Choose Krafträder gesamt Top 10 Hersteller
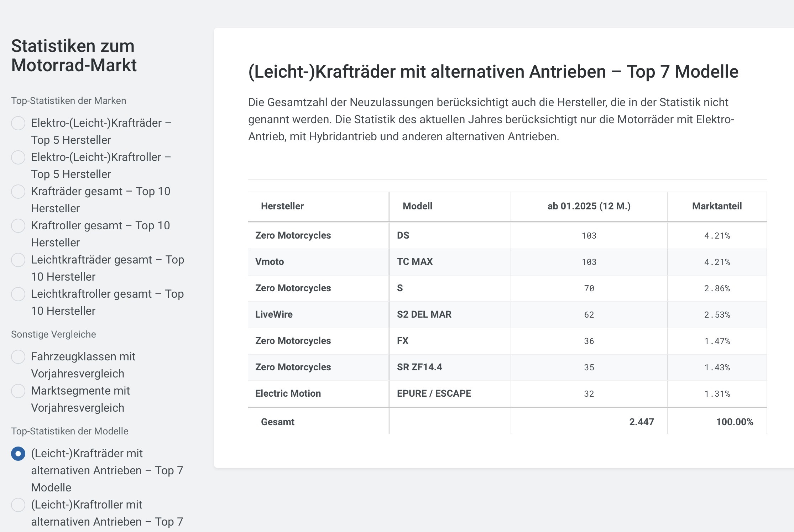 [x=18, y=192]
